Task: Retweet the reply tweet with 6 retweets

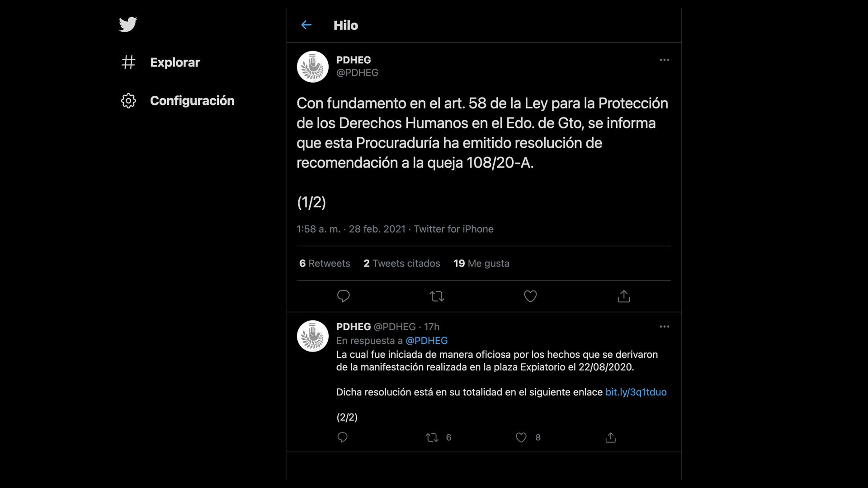Action: (x=439, y=437)
